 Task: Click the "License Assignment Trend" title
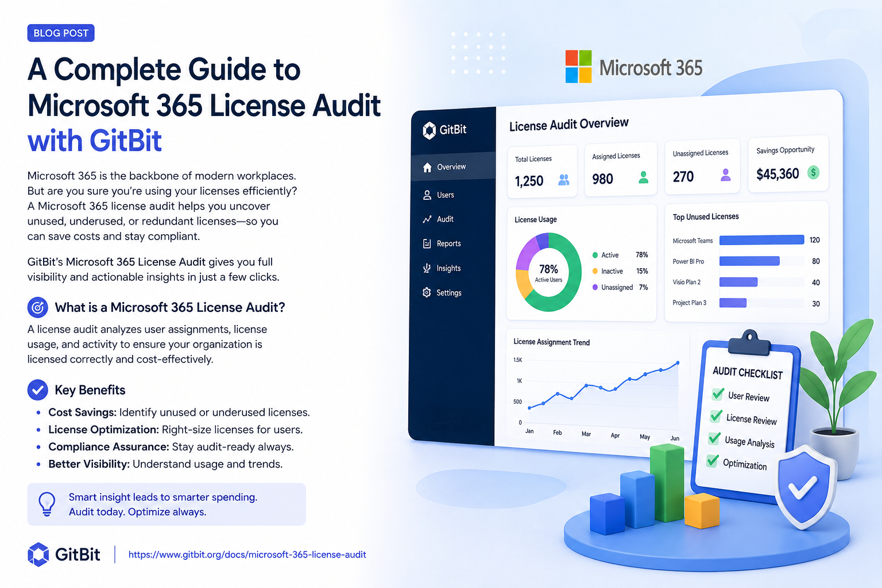point(551,342)
